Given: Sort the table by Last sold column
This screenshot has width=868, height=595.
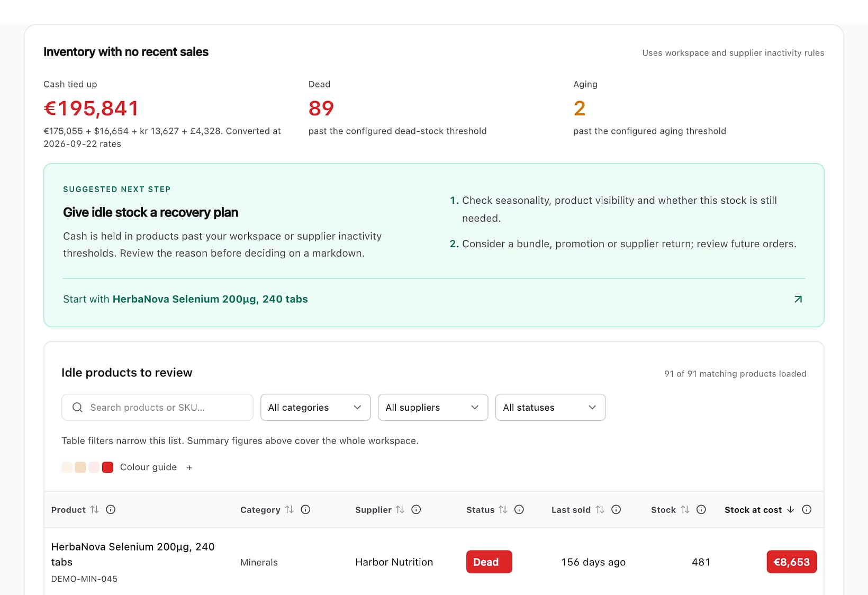Looking at the screenshot, I should coord(600,509).
